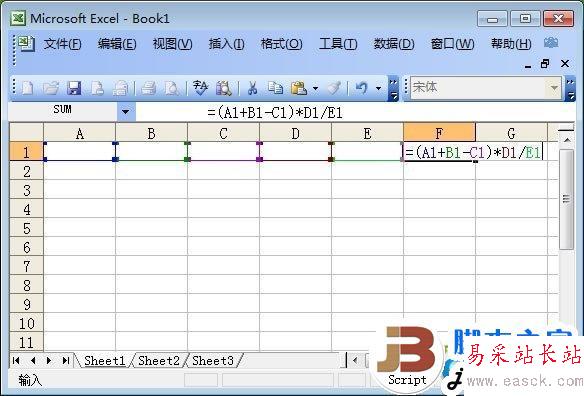Open the Paste options dropdown arrow

click(315, 89)
